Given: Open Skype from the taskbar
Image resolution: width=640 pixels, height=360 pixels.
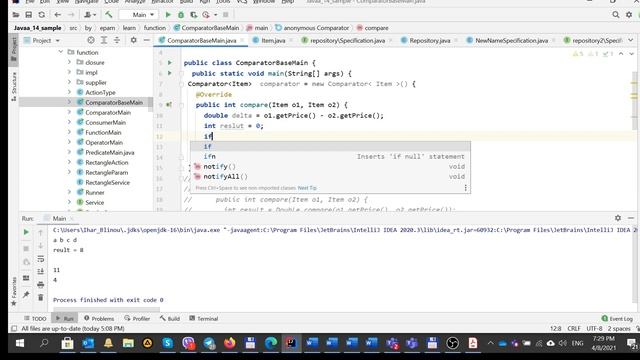Looking at the screenshot, I should (x=168, y=343).
